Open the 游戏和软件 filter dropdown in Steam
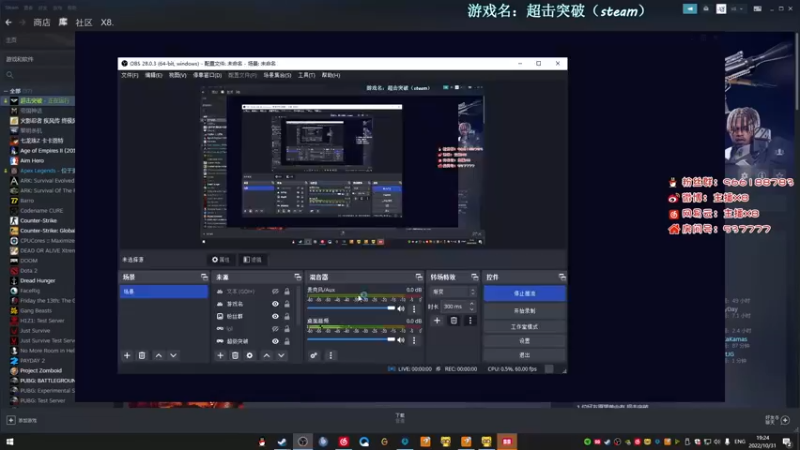 coord(36,59)
